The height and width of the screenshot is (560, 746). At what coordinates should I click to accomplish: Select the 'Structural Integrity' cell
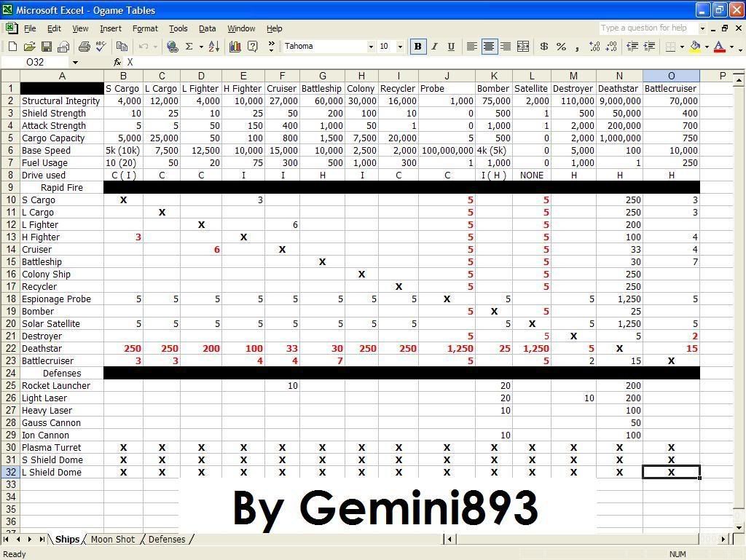[x=62, y=100]
